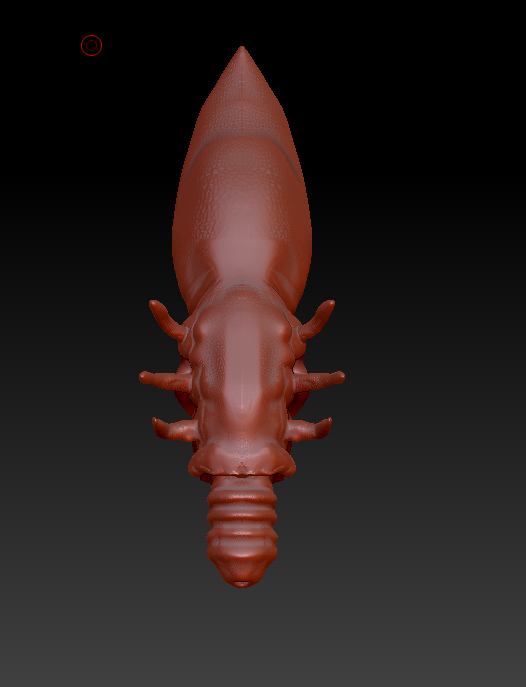This screenshot has width=526, height=687.
Task: Click the rounded end tip of the segmented tail
Action: [242, 570]
